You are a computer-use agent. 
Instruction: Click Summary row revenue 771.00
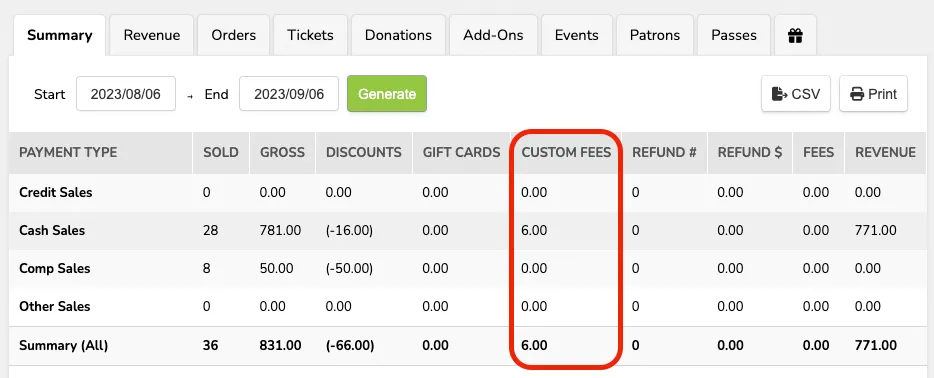pos(876,345)
